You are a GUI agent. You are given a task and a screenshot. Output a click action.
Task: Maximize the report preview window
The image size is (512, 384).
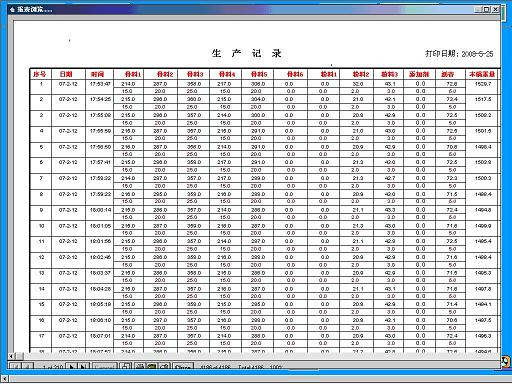tap(487, 9)
